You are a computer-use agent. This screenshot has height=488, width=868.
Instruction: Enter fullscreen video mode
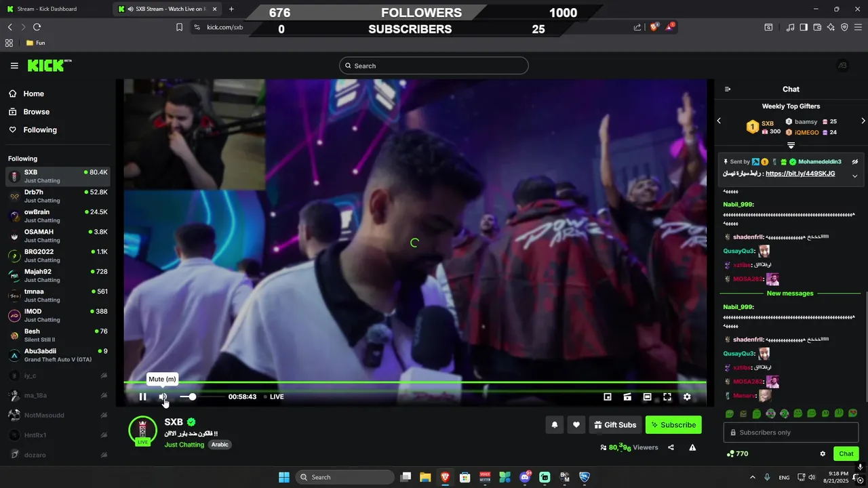(667, 396)
